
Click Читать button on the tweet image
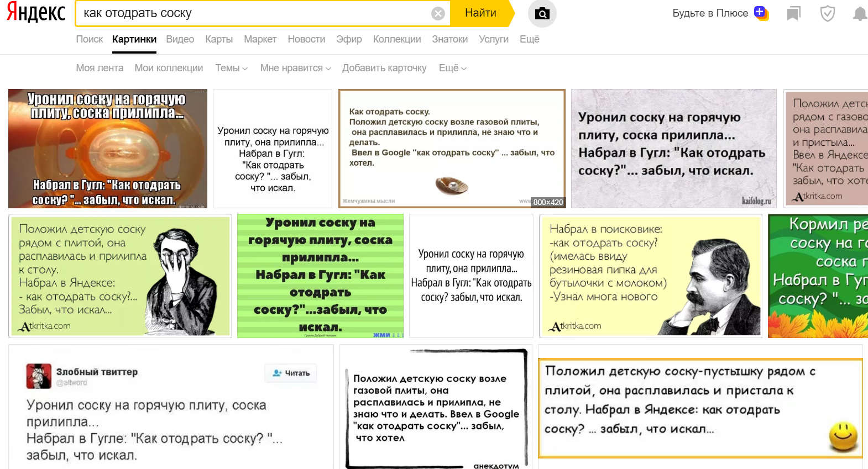[291, 373]
